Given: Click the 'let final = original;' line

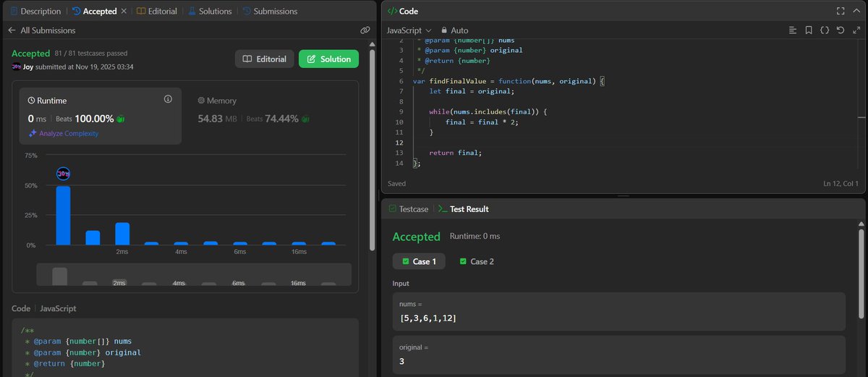Looking at the screenshot, I should [x=471, y=91].
